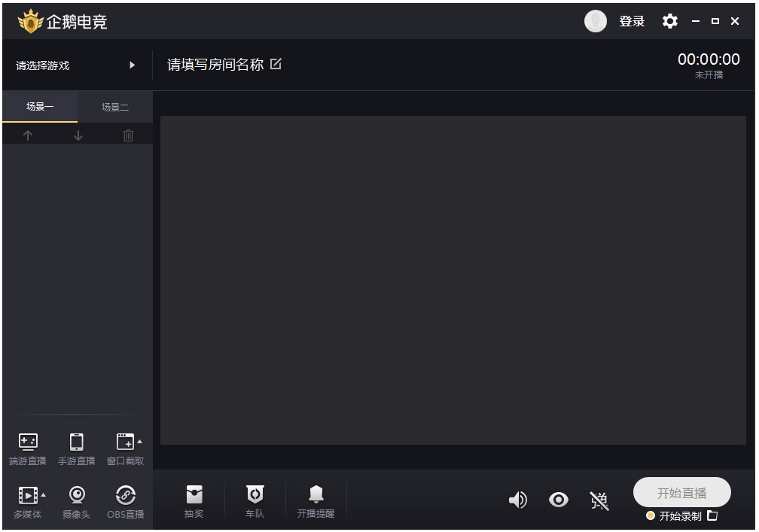Select 端游直播 PC game streaming
Screen dimensions: 759x532
28,449
